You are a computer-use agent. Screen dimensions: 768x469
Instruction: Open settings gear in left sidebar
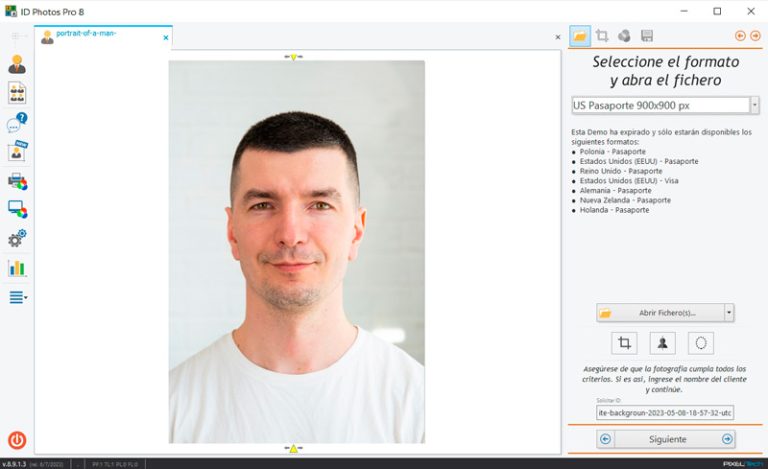pyautogui.click(x=17, y=239)
